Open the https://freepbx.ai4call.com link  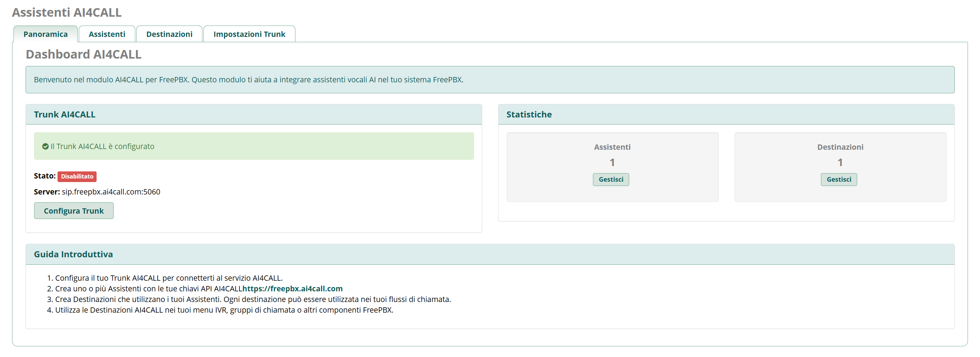(293, 289)
